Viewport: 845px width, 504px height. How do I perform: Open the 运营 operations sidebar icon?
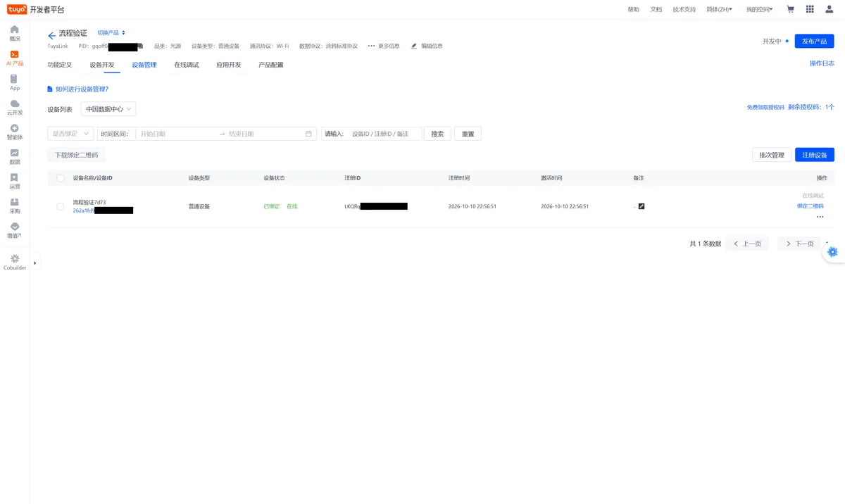coord(15,182)
